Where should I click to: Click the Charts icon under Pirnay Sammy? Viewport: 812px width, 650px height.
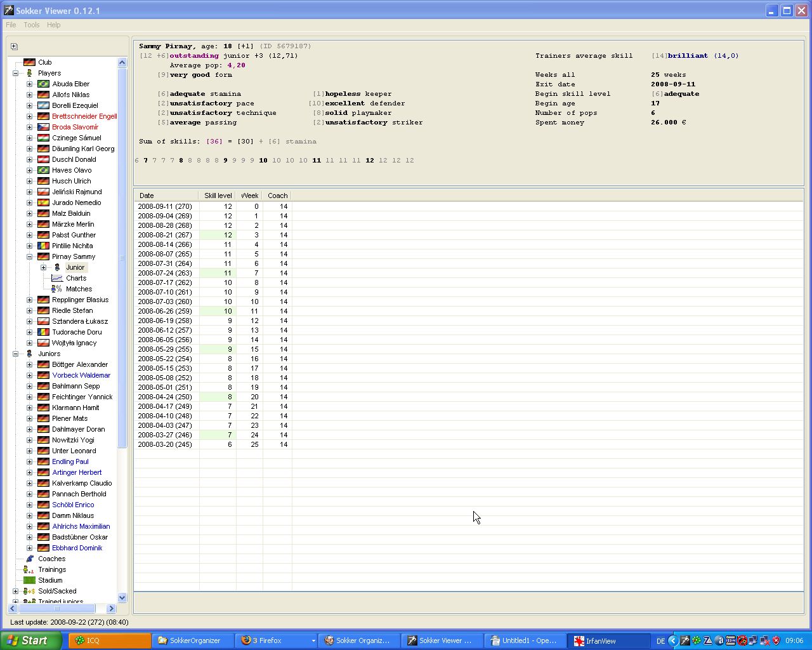tap(57, 278)
